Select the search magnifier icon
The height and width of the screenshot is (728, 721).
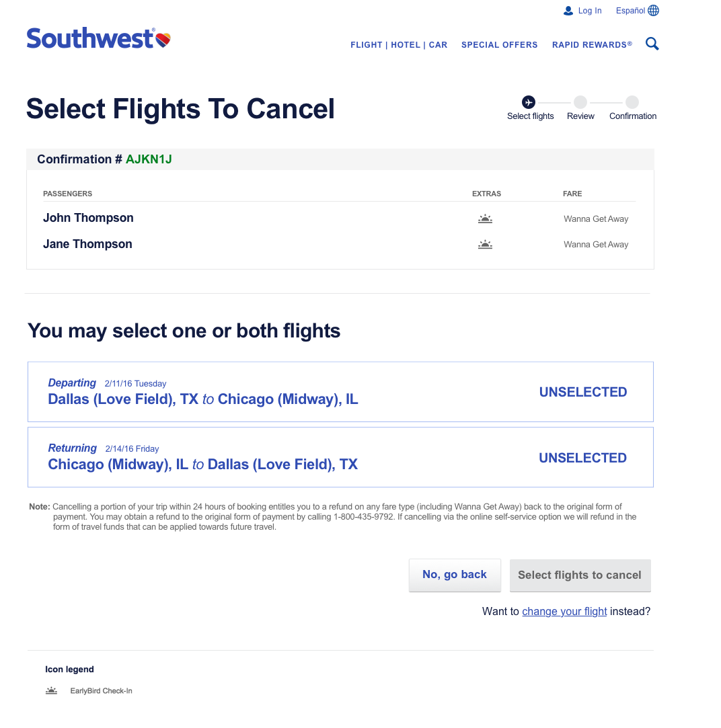click(x=652, y=43)
